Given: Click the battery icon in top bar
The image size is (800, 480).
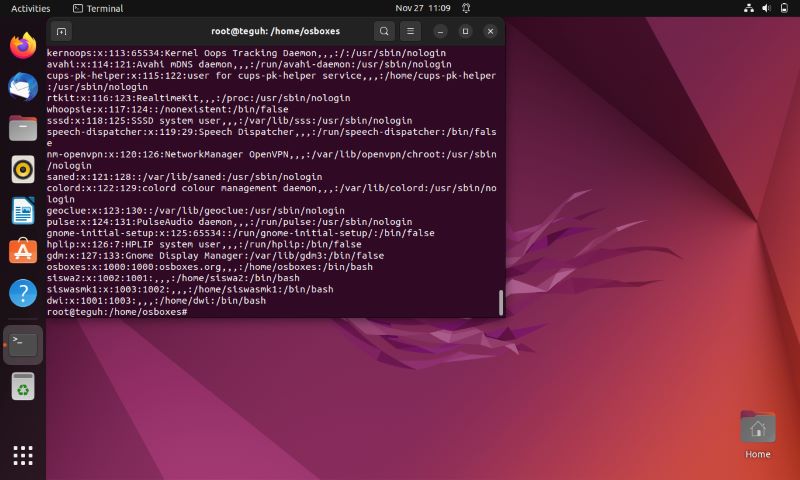Looking at the screenshot, I should tap(784, 8).
